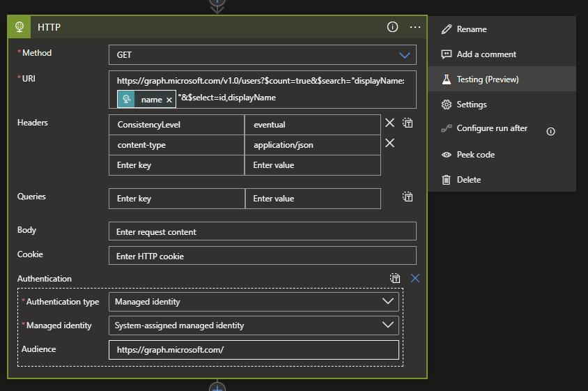
Task: Click the Authentication section label
Action: click(x=45, y=279)
